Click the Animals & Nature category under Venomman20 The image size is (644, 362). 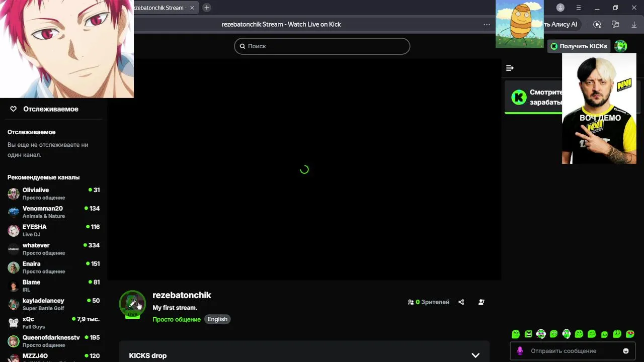pyautogui.click(x=44, y=216)
